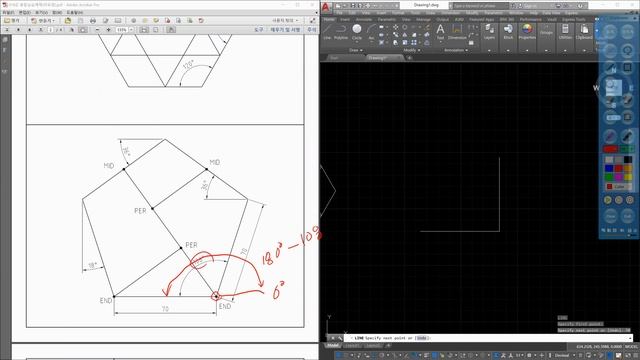Pick the blue color swatch in pen palette

tap(609, 168)
